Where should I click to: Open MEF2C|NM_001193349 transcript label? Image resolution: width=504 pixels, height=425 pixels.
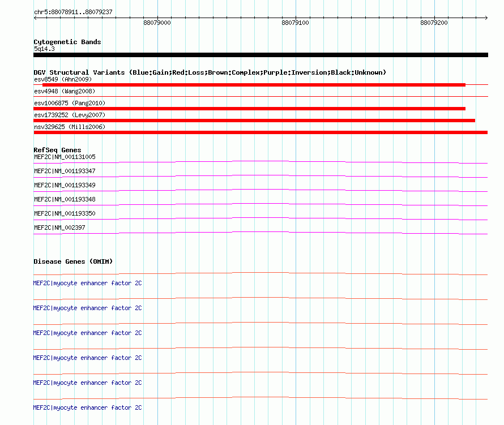(x=65, y=186)
